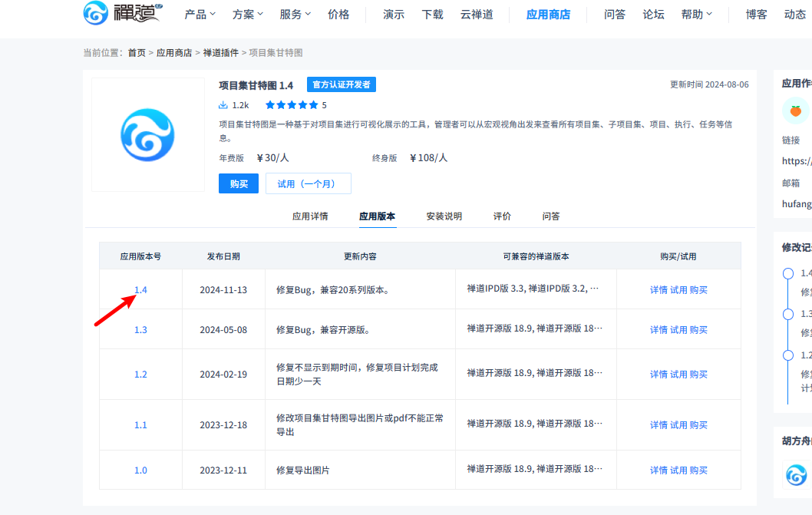Viewport: 812px width, 515px height.
Task: Click the 1.2 timeline marker circle
Action: [x=787, y=355]
